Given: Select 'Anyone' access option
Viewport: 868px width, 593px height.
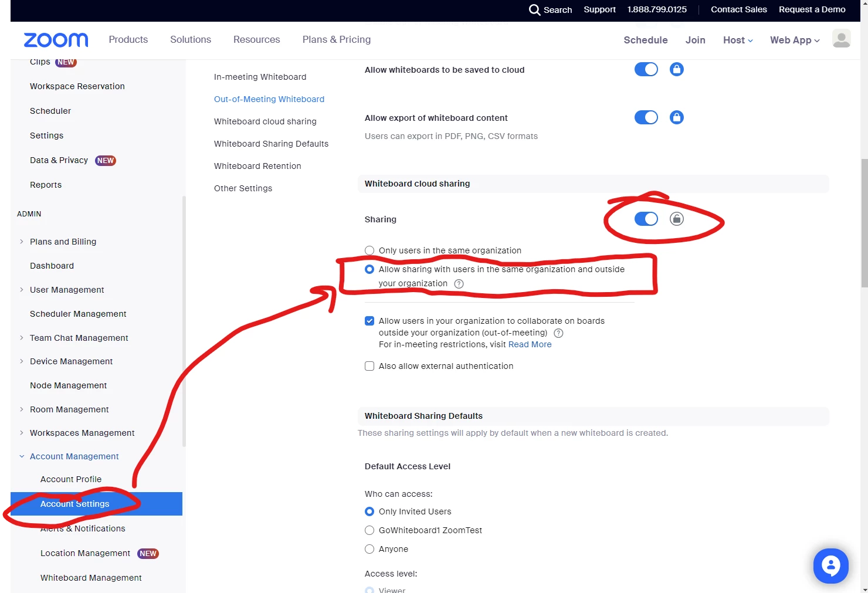Looking at the screenshot, I should click(369, 549).
